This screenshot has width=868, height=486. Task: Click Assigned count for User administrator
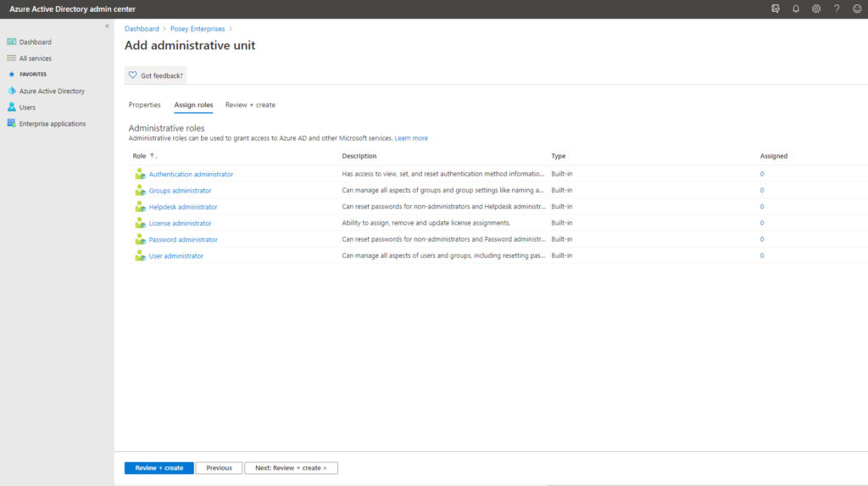(762, 255)
